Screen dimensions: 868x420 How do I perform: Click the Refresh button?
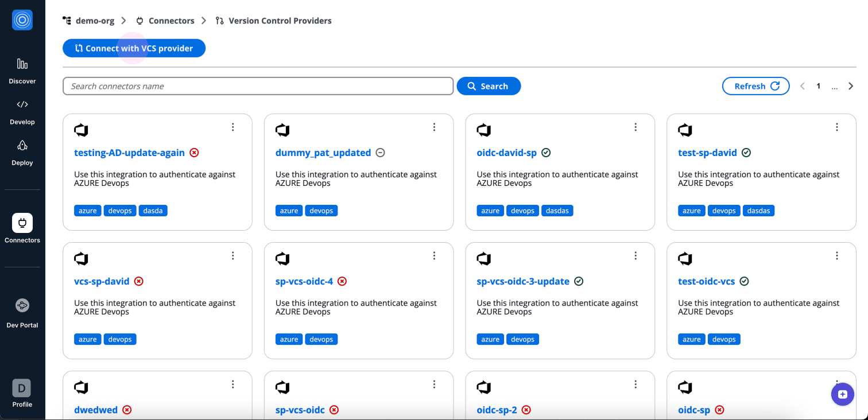pos(755,85)
